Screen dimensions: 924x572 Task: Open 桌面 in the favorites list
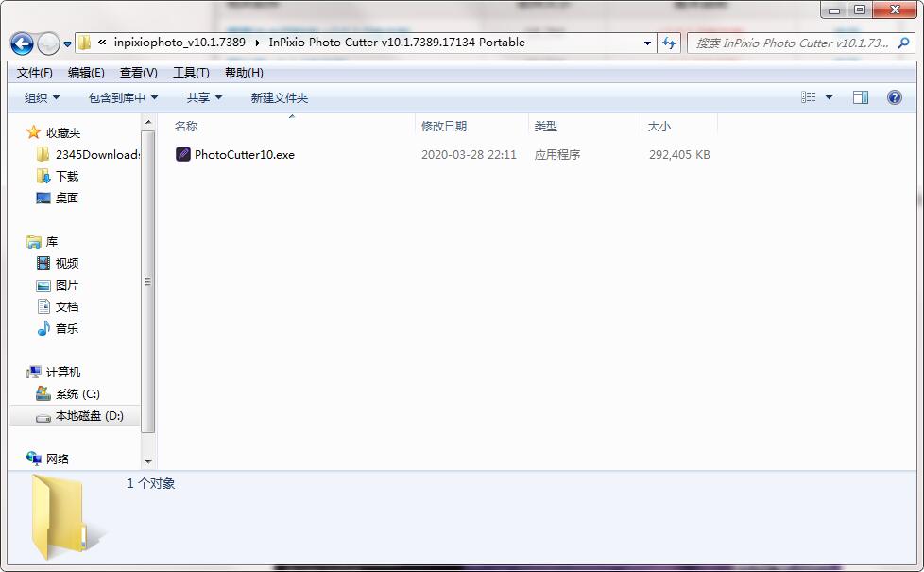67,199
